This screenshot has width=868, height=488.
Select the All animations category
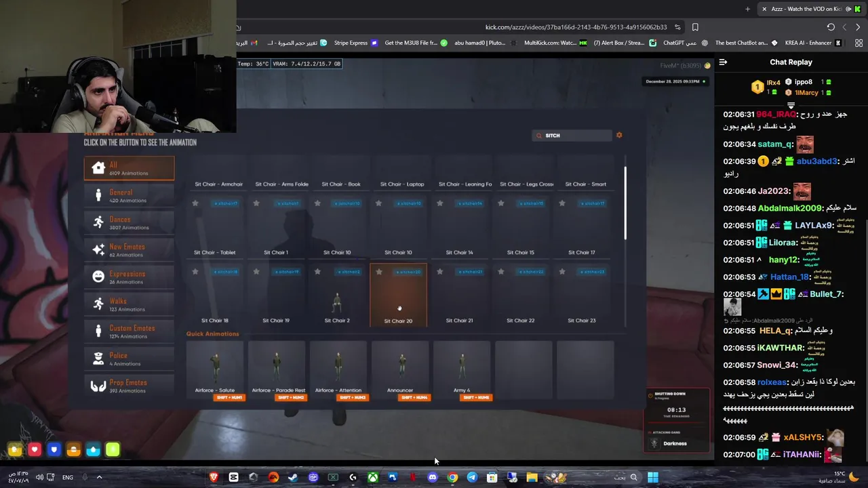[x=129, y=168]
